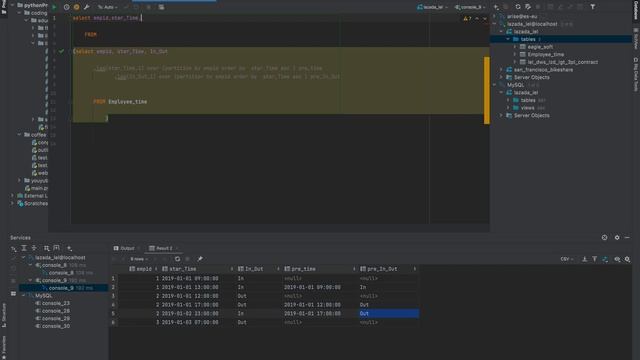Click the wrench settings icon in console toolbar
Image resolution: width=640 pixels, height=360 pixels.
(x=87, y=7)
